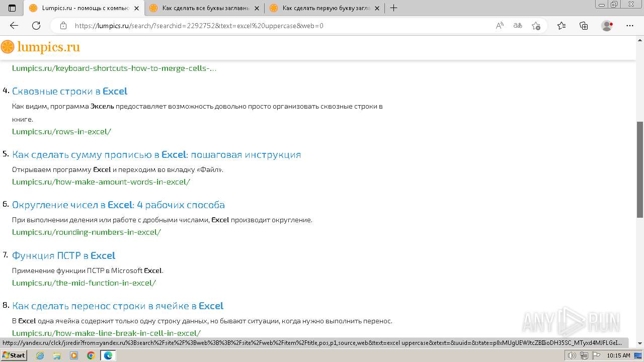Launch Internet Explorer from the taskbar
The image size is (644, 362).
point(40,355)
